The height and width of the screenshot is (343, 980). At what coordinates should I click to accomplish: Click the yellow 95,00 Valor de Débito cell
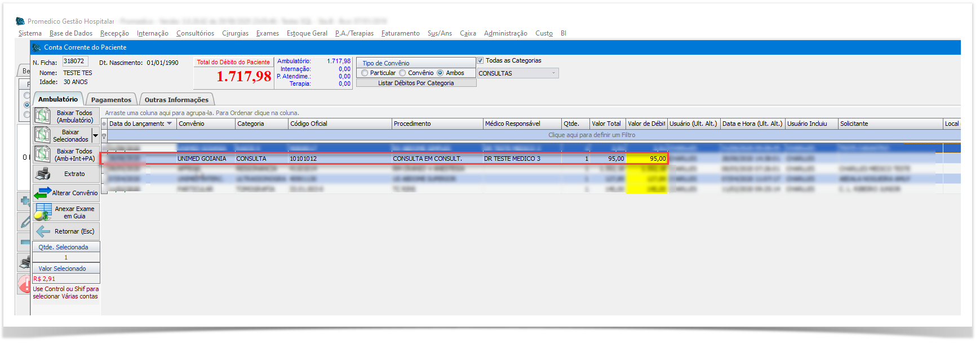click(646, 159)
